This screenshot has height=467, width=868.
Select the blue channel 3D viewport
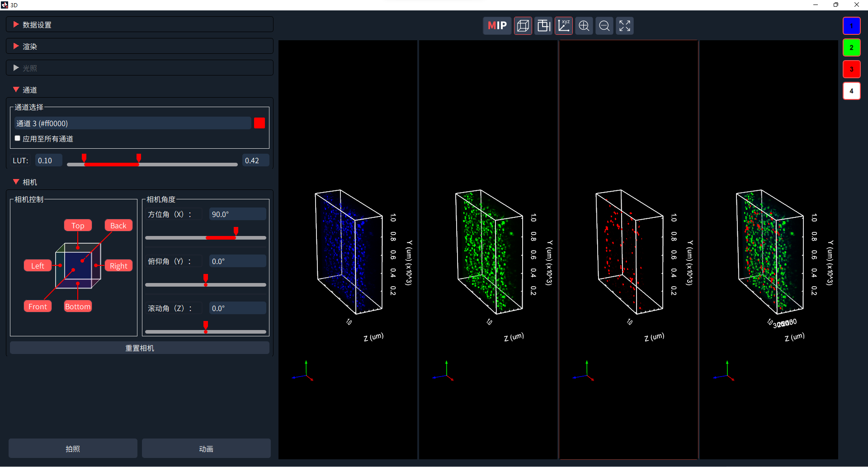pos(348,250)
